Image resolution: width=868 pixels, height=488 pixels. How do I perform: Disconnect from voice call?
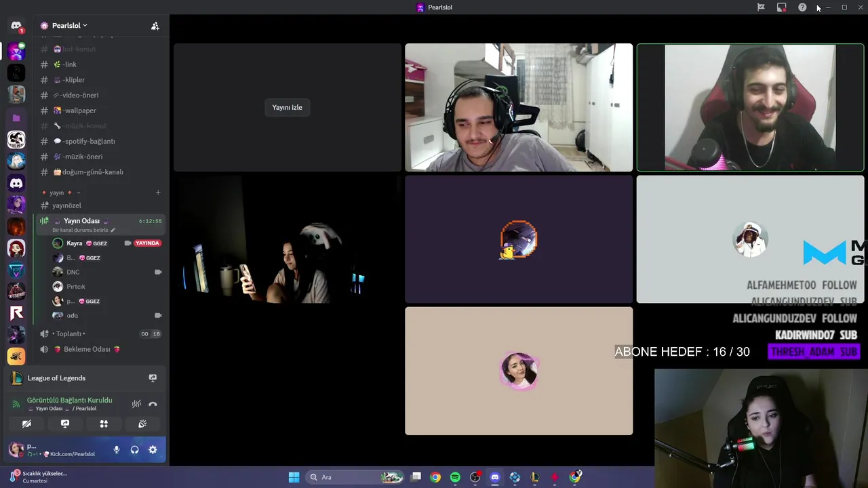click(x=153, y=404)
